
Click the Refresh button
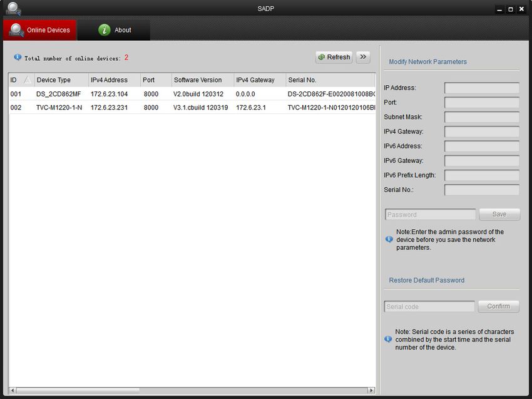(334, 57)
